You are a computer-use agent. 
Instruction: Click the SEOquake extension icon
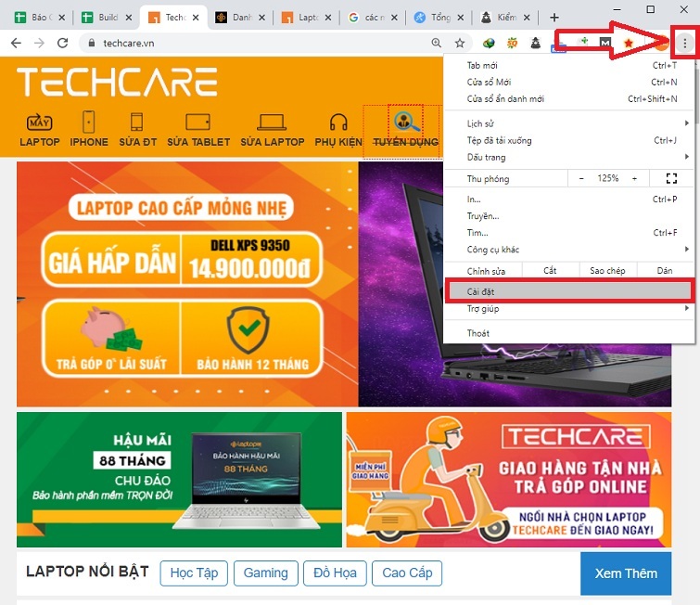point(512,43)
